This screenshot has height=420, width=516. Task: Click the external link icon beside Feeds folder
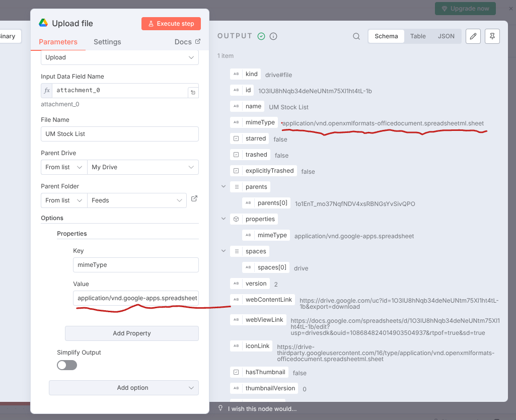(194, 199)
